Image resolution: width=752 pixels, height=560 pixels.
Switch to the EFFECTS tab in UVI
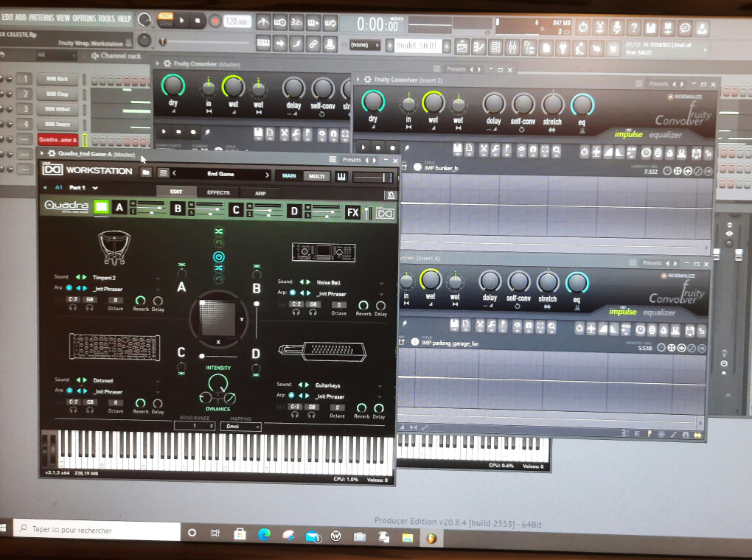[x=218, y=192]
